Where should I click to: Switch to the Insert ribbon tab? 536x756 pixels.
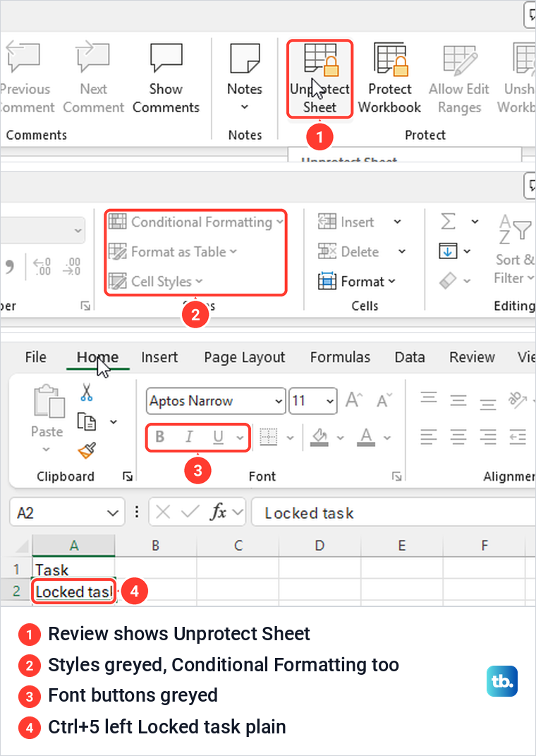coord(159,357)
